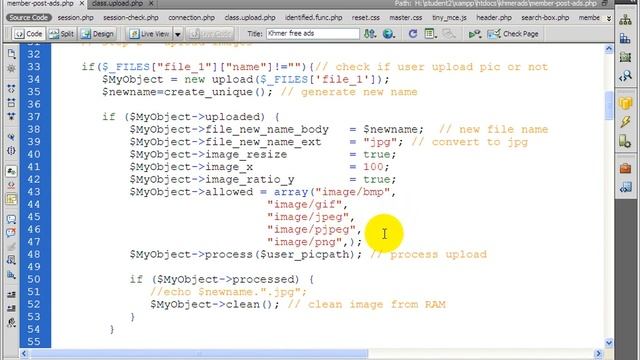
Task: Click vertical scrollbar down arrow
Action: pyautogui.click(x=609, y=343)
